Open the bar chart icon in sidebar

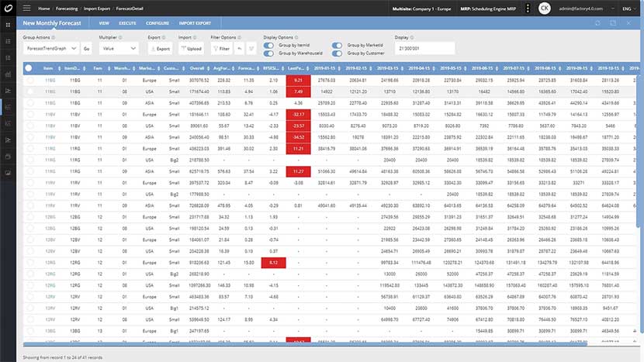coord(8,74)
